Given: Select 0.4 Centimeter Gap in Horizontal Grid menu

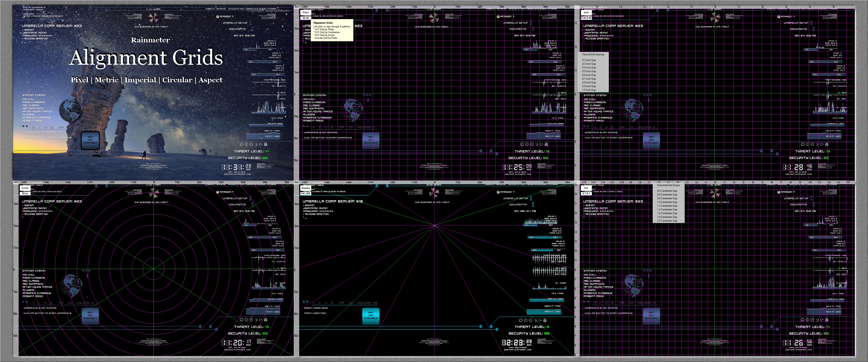Looking at the screenshot, I should click(667, 191).
